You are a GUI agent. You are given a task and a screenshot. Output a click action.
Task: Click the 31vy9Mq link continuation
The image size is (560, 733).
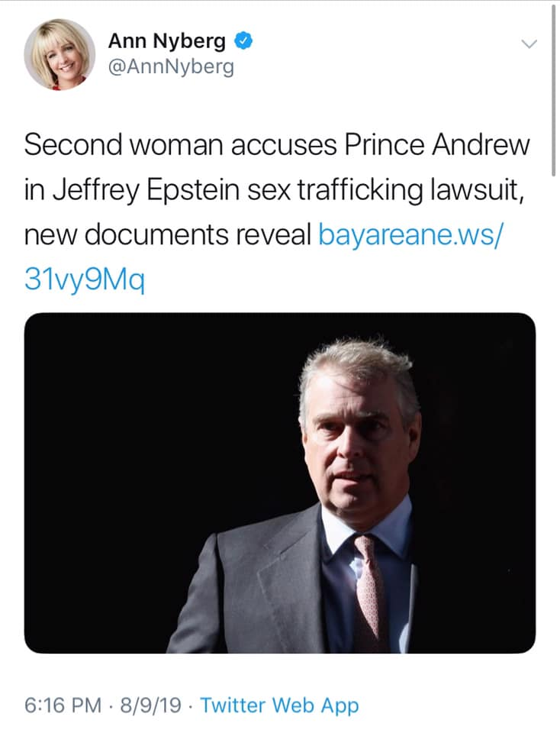tap(85, 280)
